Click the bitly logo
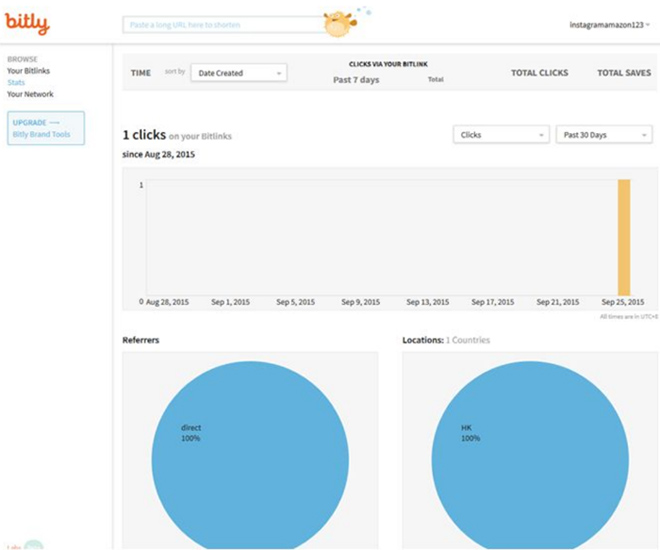This screenshot has width=660, height=550. 27,24
